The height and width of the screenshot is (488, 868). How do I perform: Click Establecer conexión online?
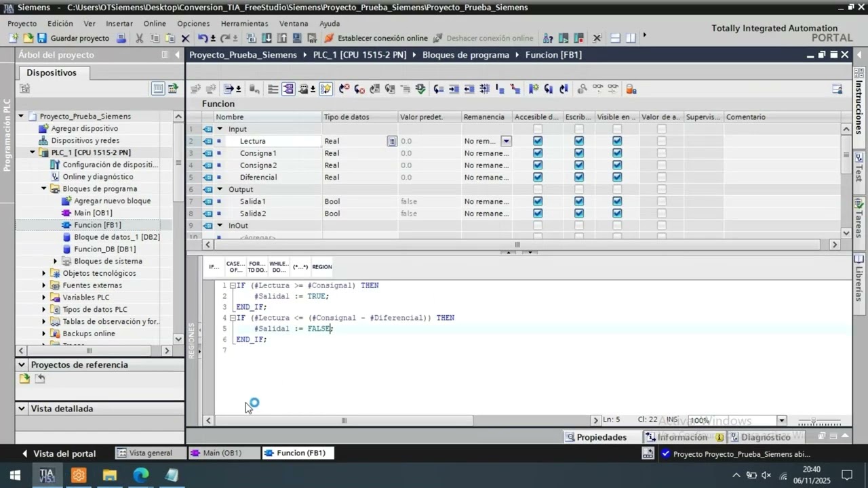tap(376, 38)
